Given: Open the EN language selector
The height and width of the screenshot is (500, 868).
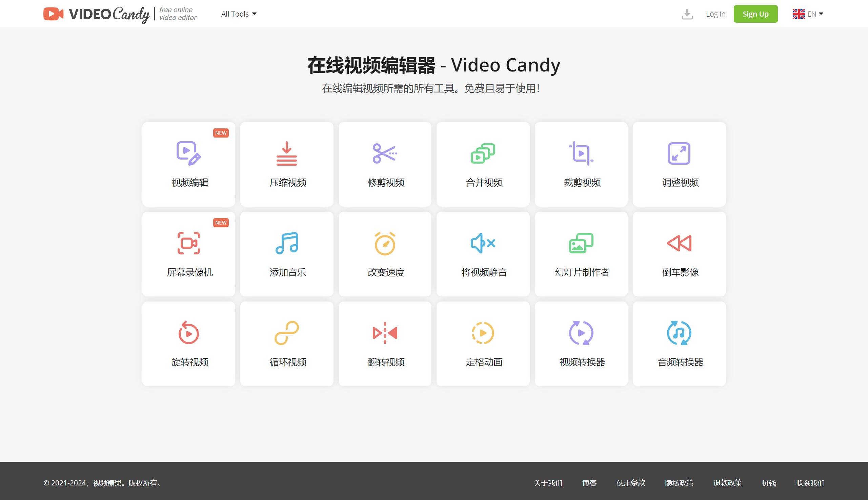Looking at the screenshot, I should 808,14.
